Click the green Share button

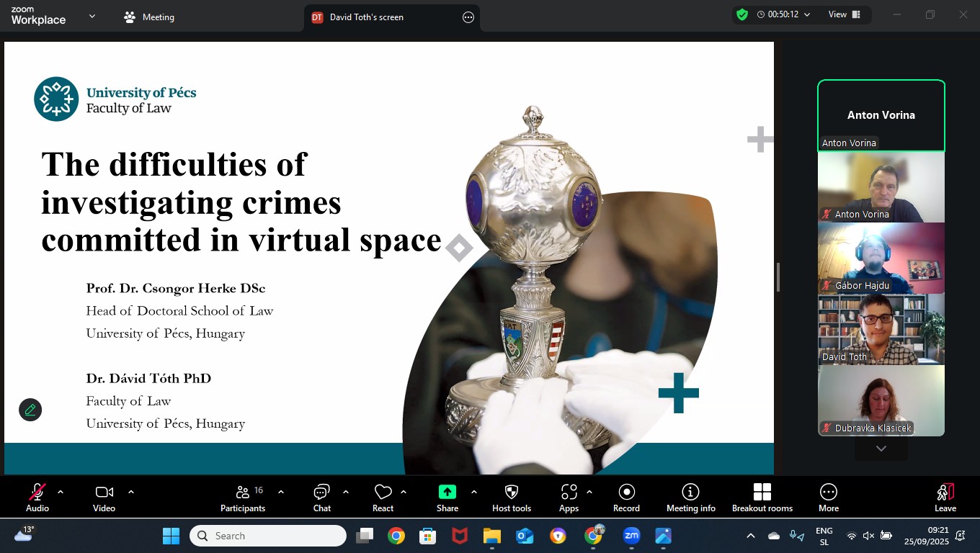pyautogui.click(x=447, y=498)
